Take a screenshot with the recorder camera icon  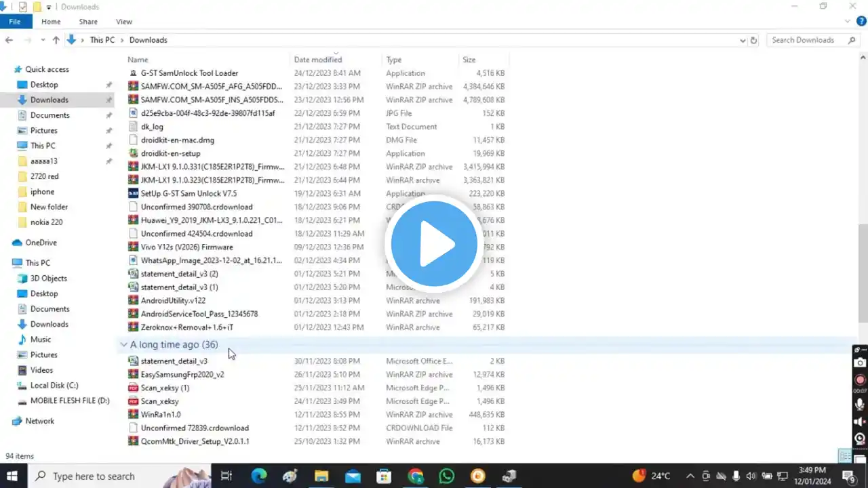[861, 363]
